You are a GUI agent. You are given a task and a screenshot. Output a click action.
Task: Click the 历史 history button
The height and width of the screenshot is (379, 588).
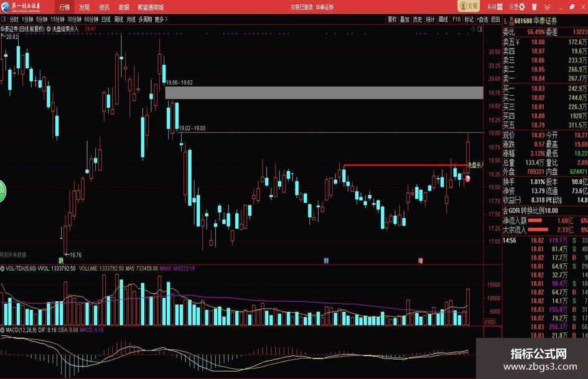click(418, 19)
